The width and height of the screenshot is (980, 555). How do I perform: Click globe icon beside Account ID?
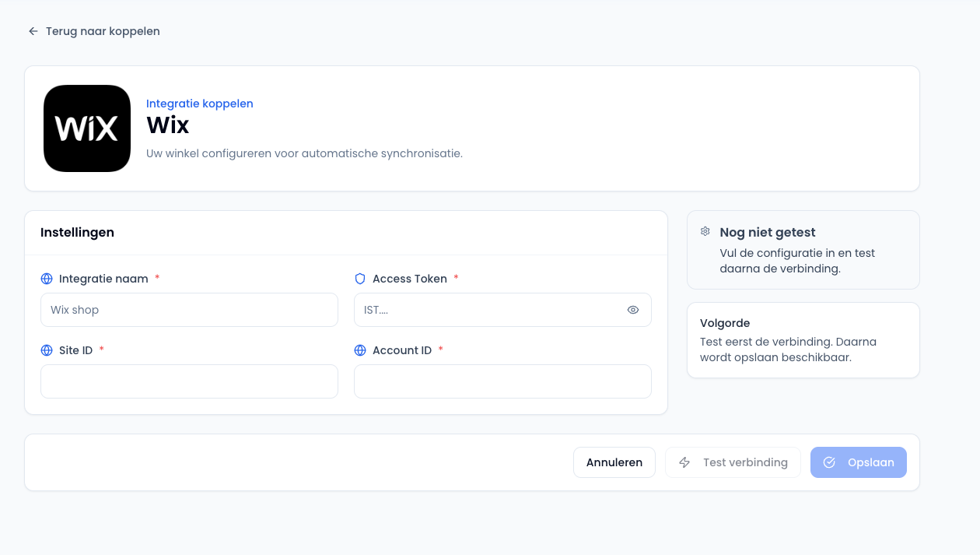[360, 350]
